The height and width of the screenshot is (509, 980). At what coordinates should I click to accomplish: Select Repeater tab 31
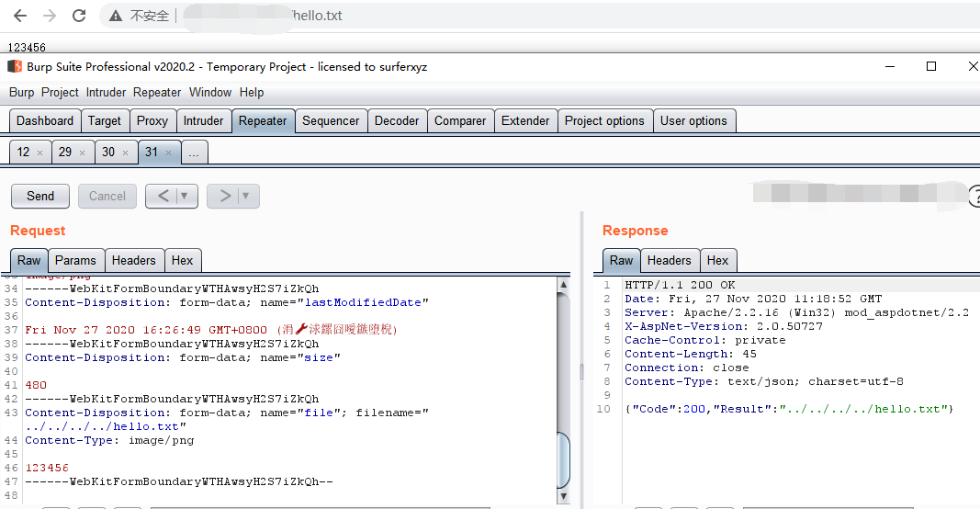(x=152, y=152)
